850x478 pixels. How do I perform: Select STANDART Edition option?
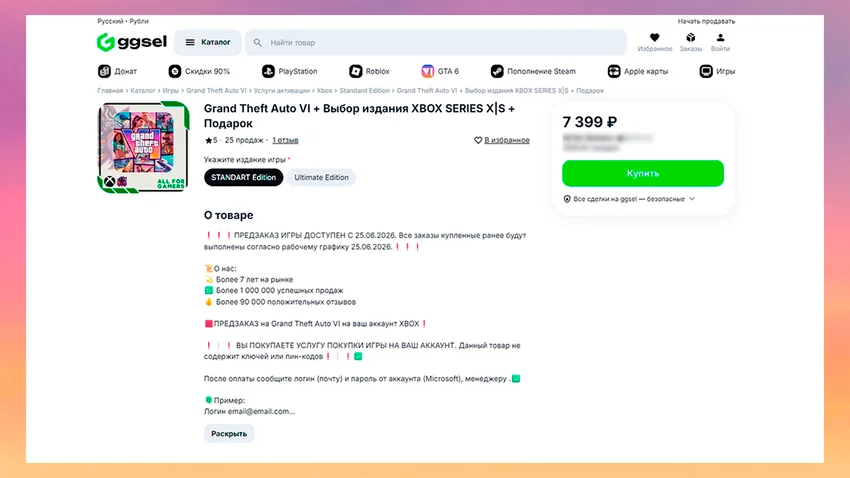(243, 177)
